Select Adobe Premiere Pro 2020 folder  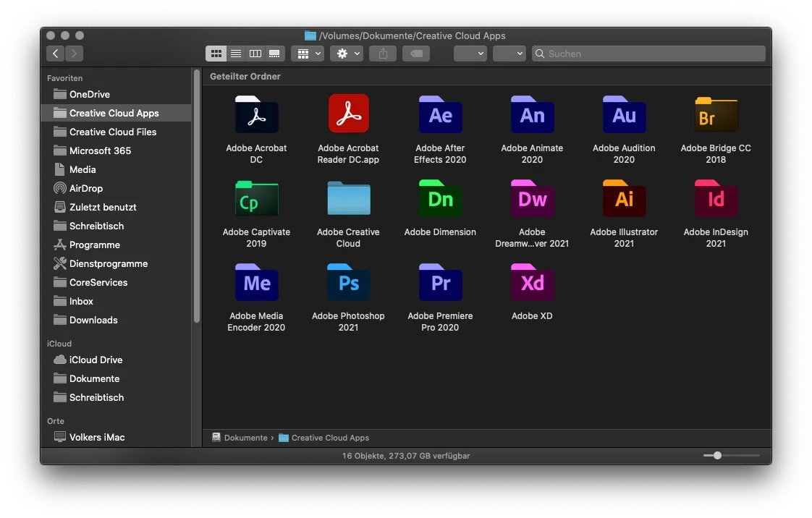tap(440, 283)
